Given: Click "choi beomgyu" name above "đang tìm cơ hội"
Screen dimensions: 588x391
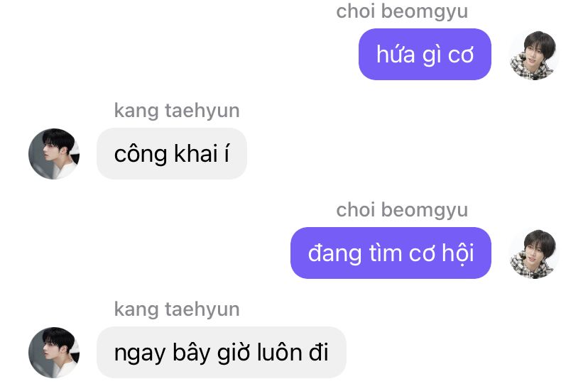Looking at the screenshot, I should (x=402, y=210).
